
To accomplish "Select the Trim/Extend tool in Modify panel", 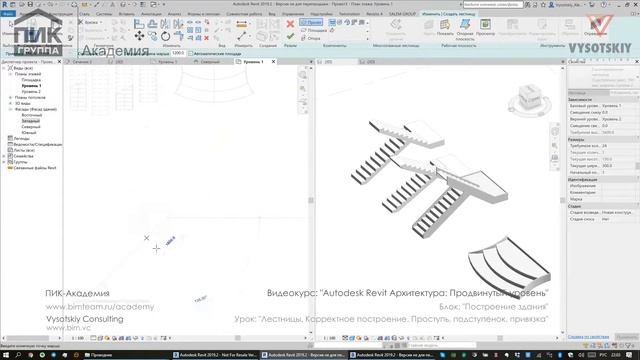I will coord(178,36).
